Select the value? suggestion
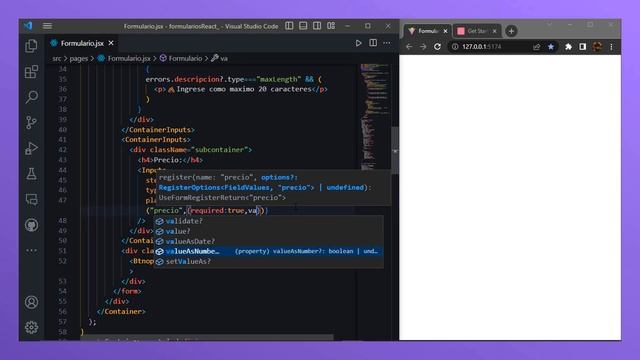 pyautogui.click(x=269, y=231)
